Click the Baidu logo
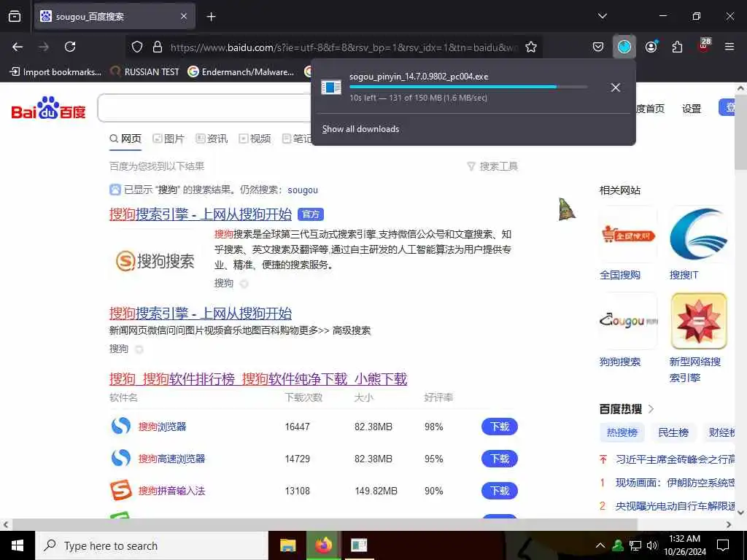Viewport: 747px width, 560px height. pos(48,108)
